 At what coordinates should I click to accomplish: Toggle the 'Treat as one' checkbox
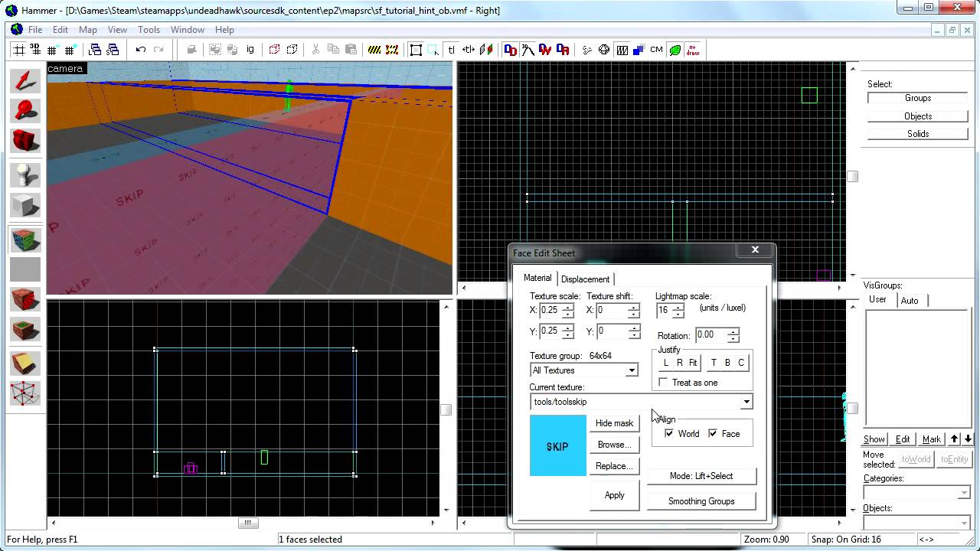[x=663, y=383]
